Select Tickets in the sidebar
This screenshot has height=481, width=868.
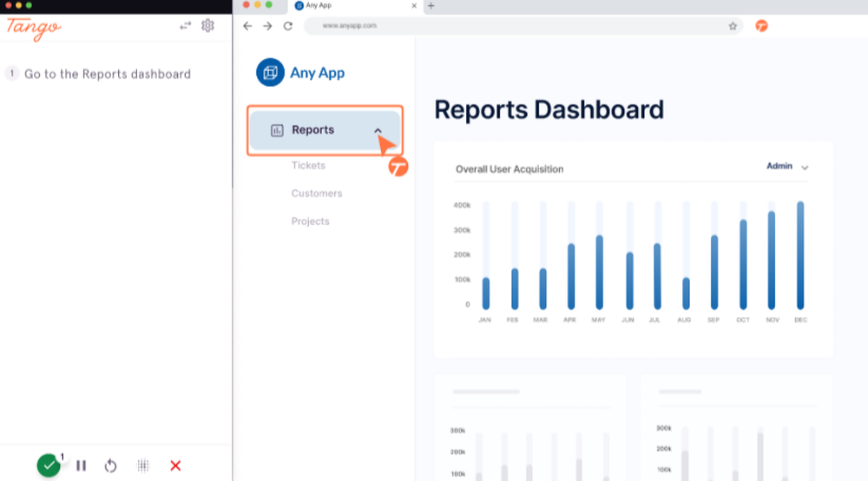pyautogui.click(x=308, y=166)
